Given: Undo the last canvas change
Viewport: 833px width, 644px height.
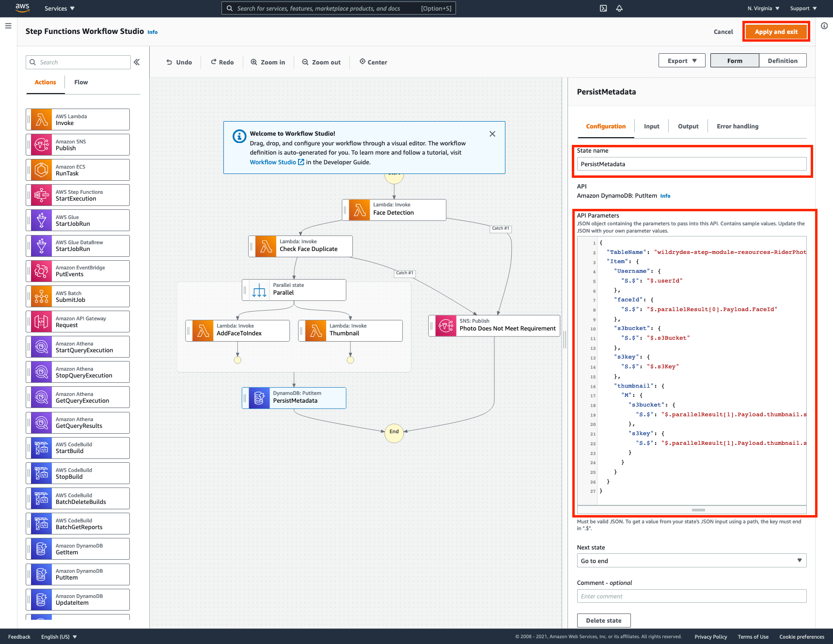Looking at the screenshot, I should point(179,62).
